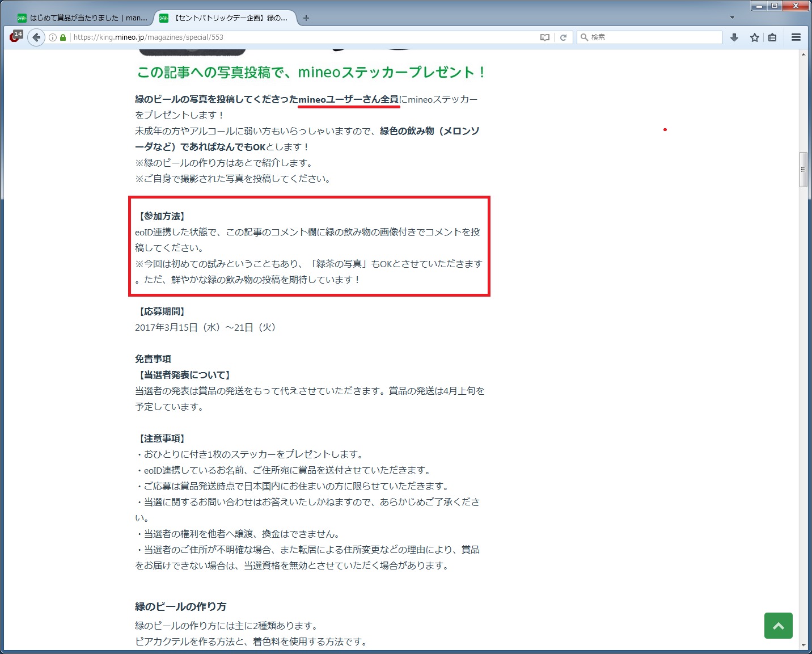Open the site information icon in address bar

point(53,37)
